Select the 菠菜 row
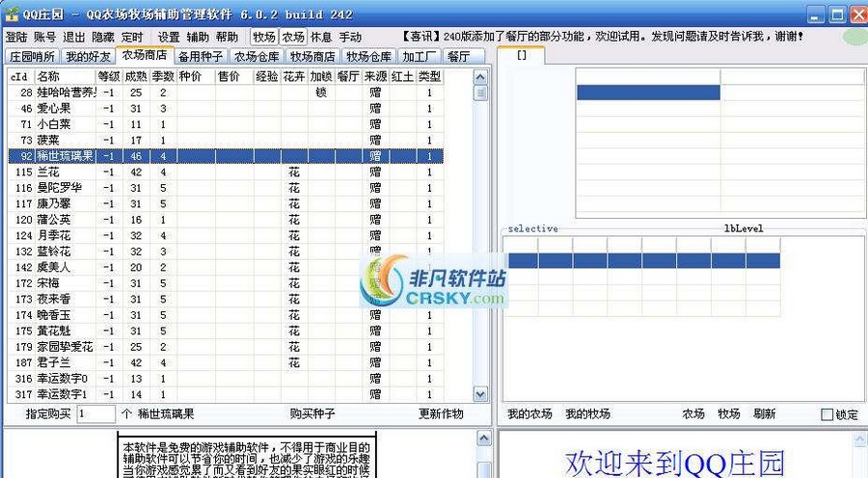Image resolution: width=868 pixels, height=478 pixels. 226,141
